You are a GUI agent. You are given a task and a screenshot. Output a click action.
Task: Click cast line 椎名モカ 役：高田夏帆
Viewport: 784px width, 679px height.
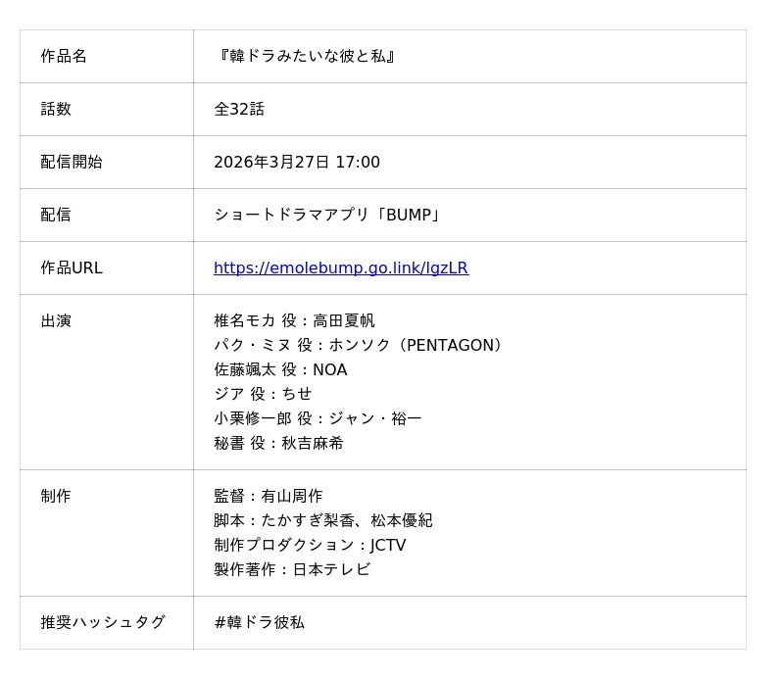pyautogui.click(x=294, y=321)
